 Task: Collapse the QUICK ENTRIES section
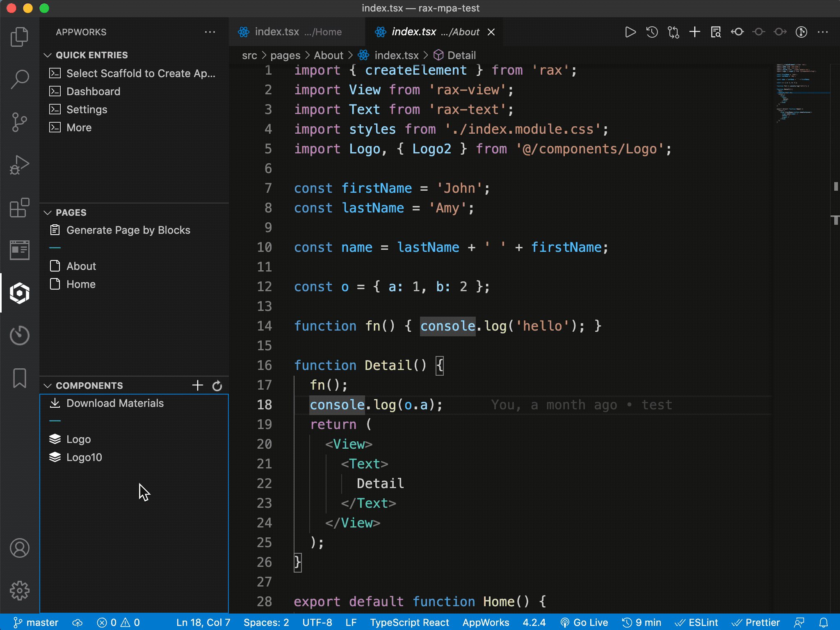tap(48, 55)
